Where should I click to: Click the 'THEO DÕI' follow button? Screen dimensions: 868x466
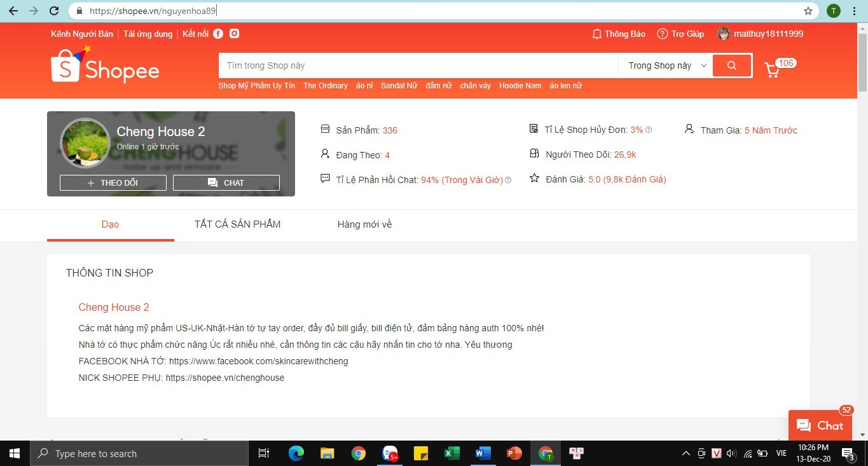click(x=113, y=182)
